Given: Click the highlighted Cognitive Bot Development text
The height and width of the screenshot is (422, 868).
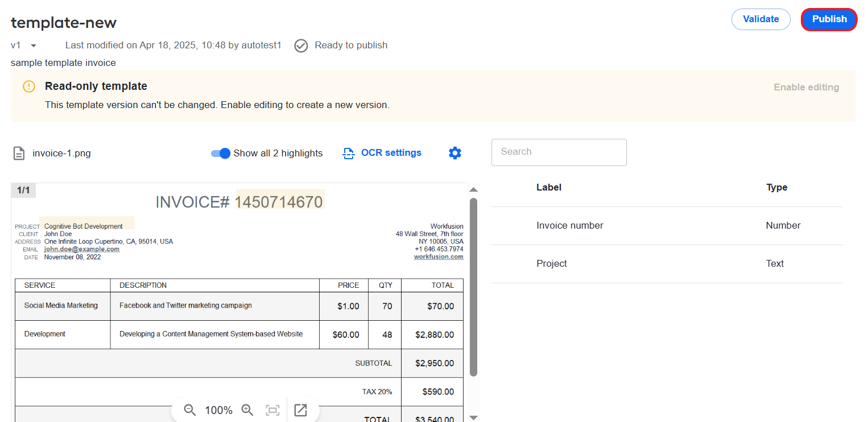Looking at the screenshot, I should pyautogui.click(x=84, y=226).
